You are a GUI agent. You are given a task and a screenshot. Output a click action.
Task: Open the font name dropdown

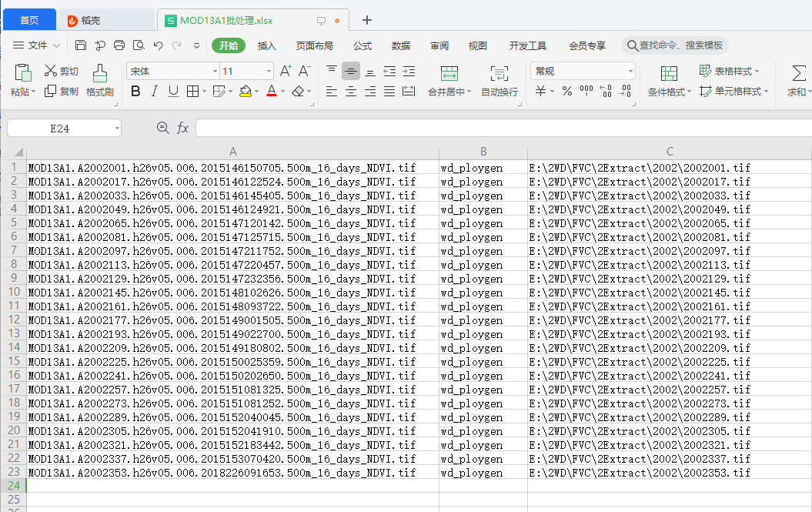coord(215,71)
